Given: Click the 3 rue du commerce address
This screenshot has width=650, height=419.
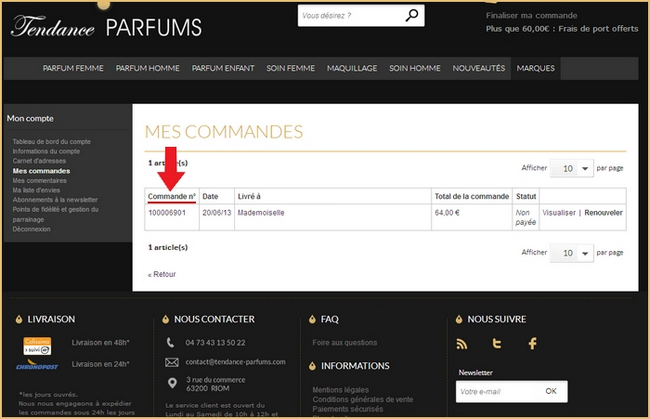Looking at the screenshot, I should coord(216,384).
